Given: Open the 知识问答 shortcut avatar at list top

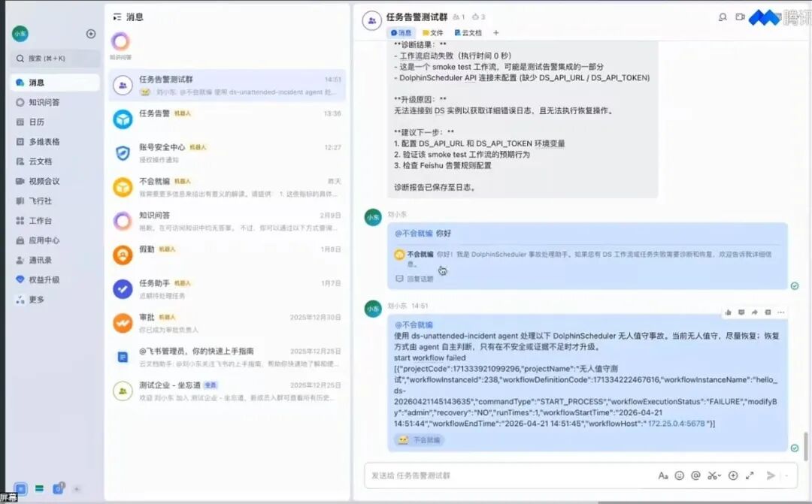Looking at the screenshot, I should pyautogui.click(x=120, y=41).
